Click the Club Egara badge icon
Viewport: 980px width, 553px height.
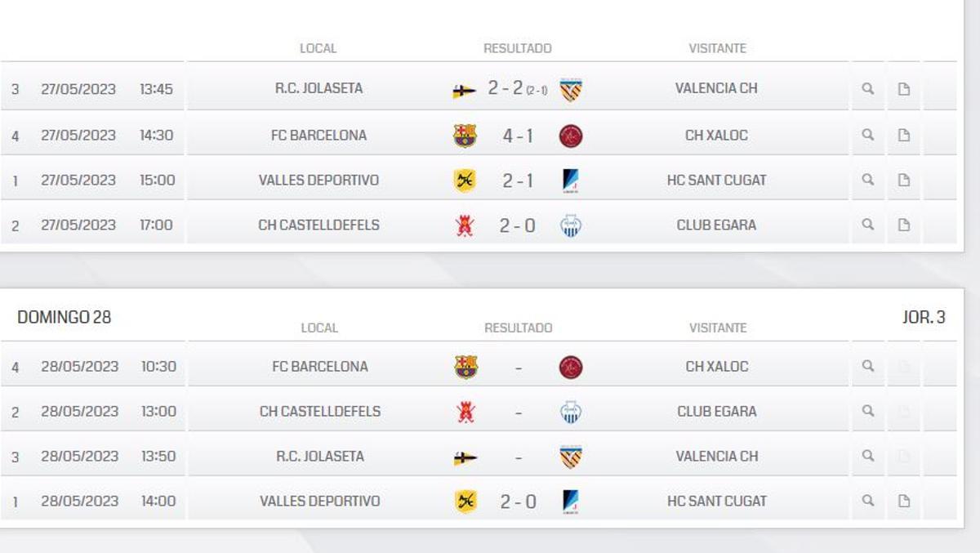tap(570, 225)
